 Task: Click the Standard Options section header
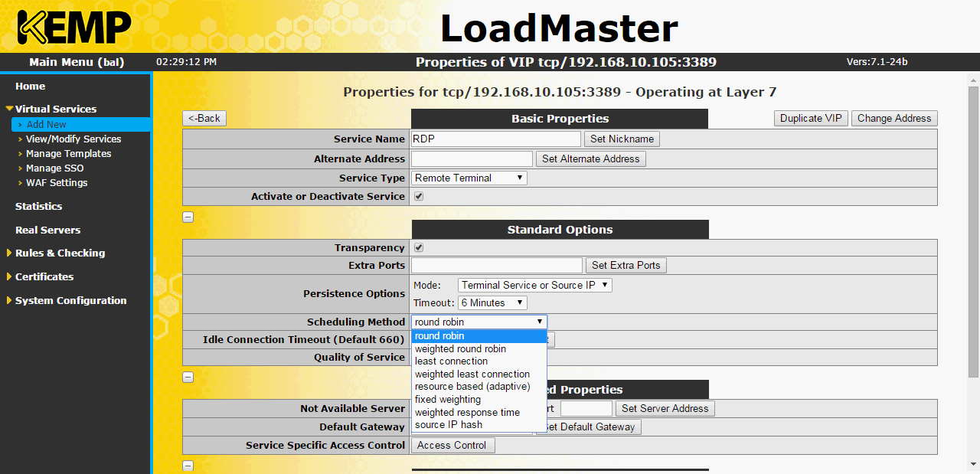(560, 230)
